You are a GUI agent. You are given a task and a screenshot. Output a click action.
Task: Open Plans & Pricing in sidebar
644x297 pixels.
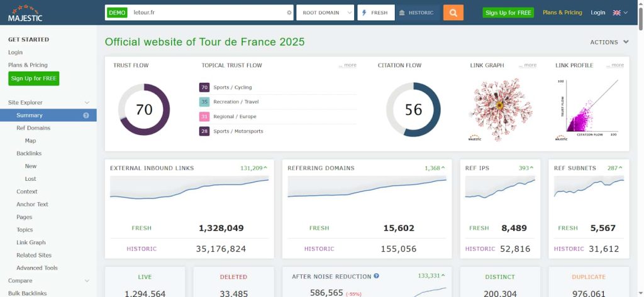(x=28, y=65)
